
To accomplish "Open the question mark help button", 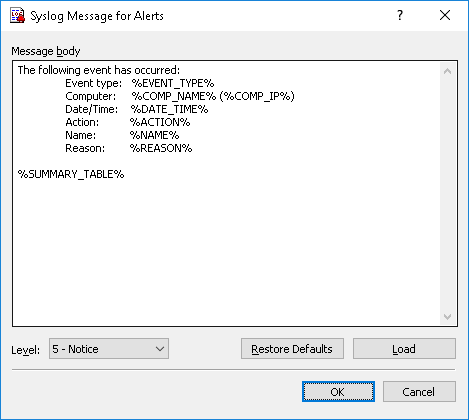I will pos(400,15).
